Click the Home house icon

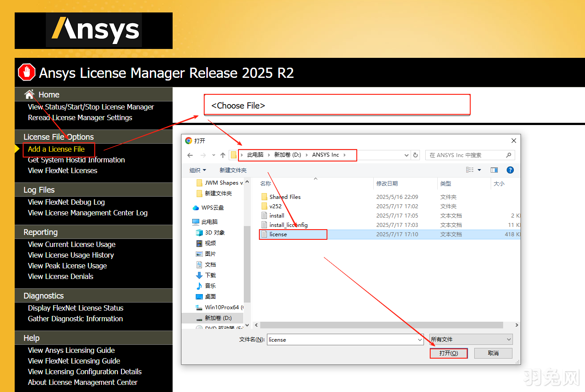(x=30, y=94)
